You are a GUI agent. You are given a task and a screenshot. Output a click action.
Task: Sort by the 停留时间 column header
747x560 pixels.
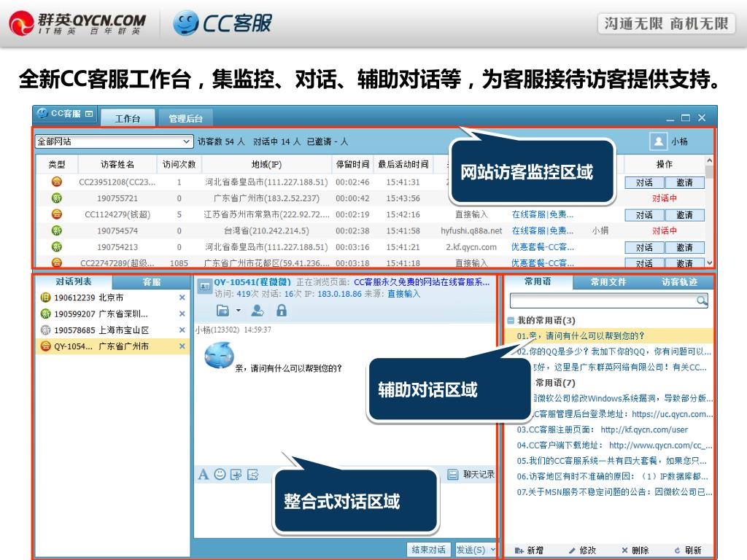click(x=352, y=164)
